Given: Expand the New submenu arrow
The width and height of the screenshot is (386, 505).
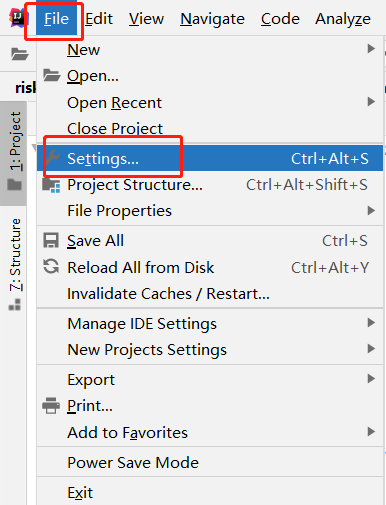Looking at the screenshot, I should coord(371,49).
